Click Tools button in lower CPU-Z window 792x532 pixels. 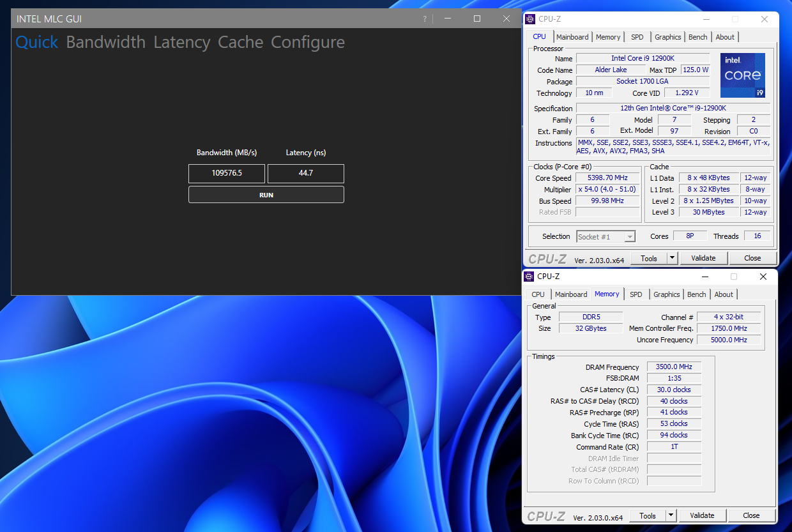click(x=648, y=515)
